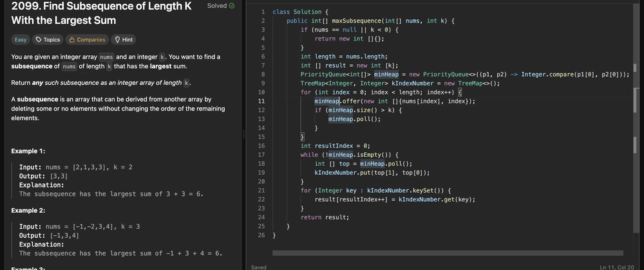Image resolution: width=644 pixels, height=270 pixels.
Task: Click editor line number 16
Action: point(261,146)
